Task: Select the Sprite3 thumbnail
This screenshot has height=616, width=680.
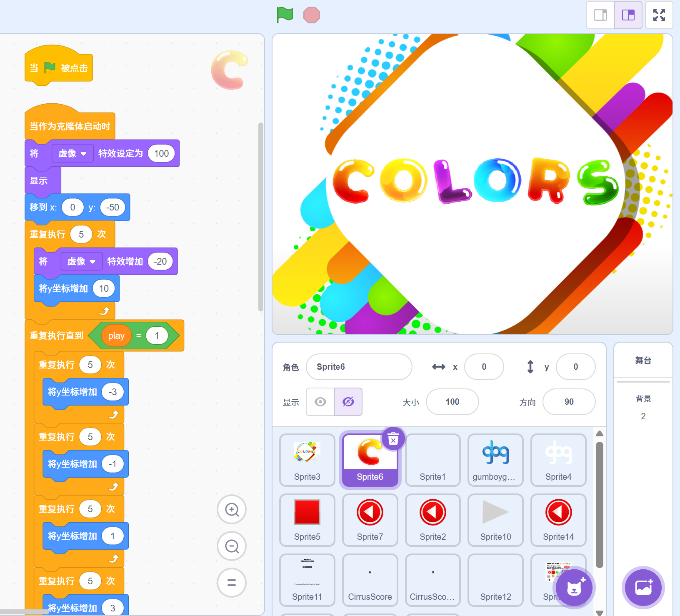Action: coord(307,460)
